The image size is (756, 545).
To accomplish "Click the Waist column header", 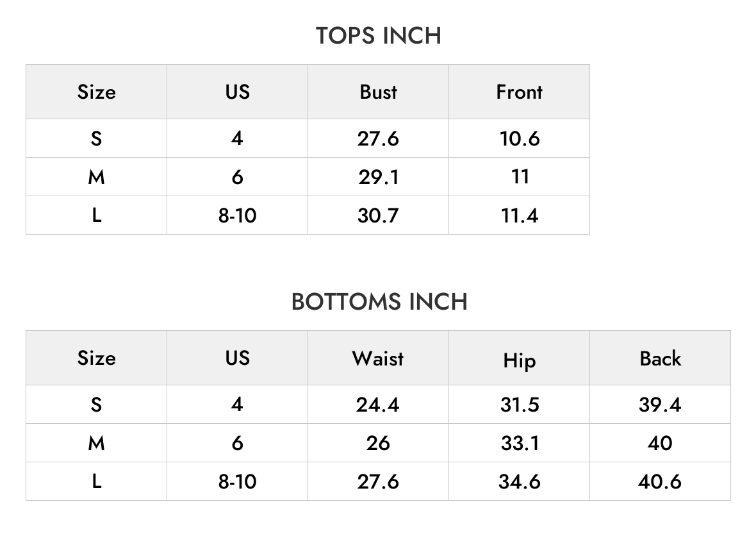I will 379,358.
